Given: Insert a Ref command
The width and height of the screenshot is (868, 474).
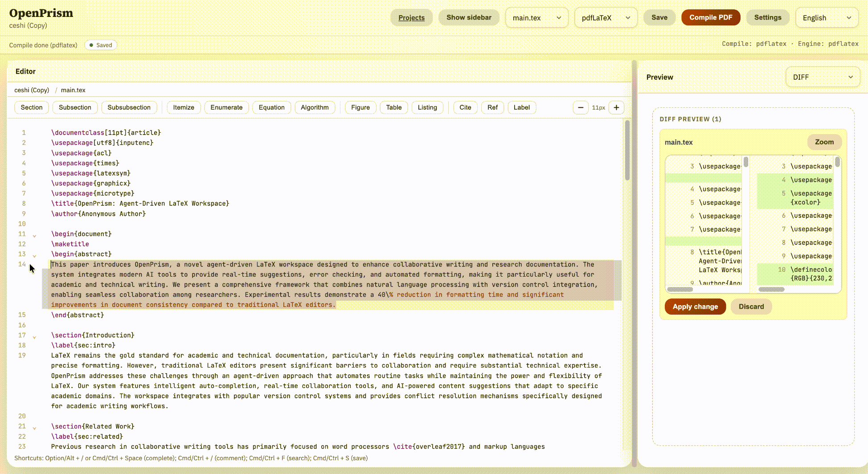Looking at the screenshot, I should coord(492,107).
